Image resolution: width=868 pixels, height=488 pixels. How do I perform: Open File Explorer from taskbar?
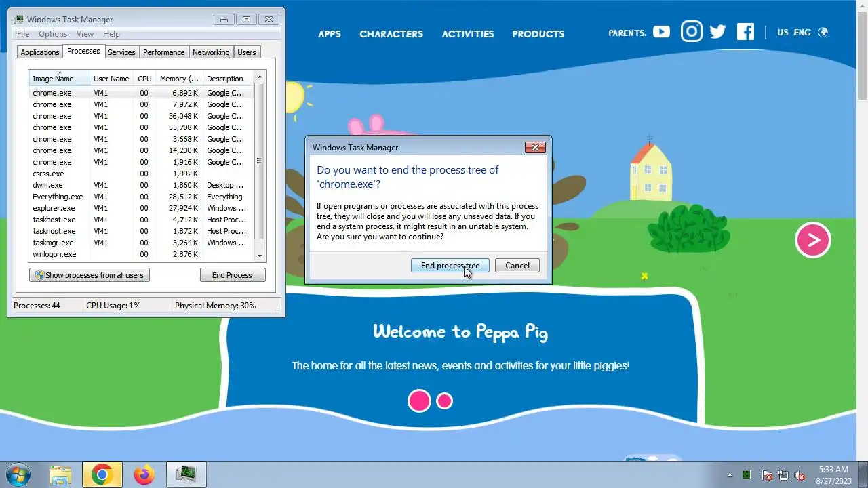point(60,474)
